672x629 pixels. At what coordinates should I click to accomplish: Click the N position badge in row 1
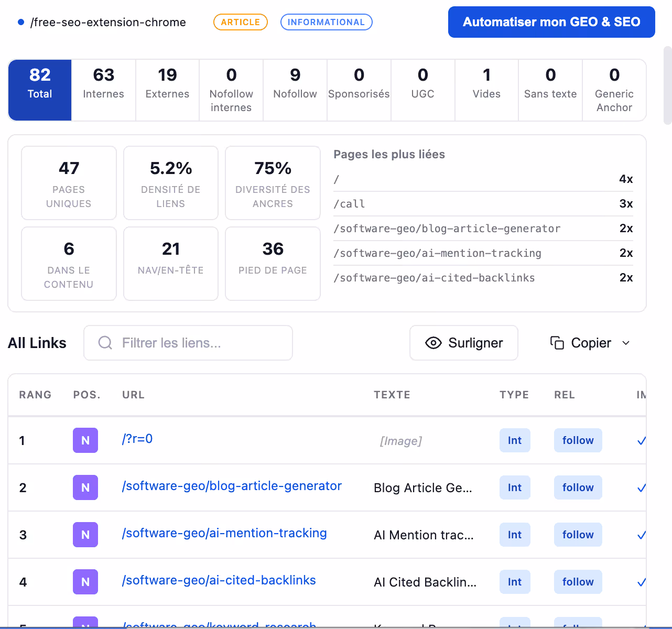point(85,440)
